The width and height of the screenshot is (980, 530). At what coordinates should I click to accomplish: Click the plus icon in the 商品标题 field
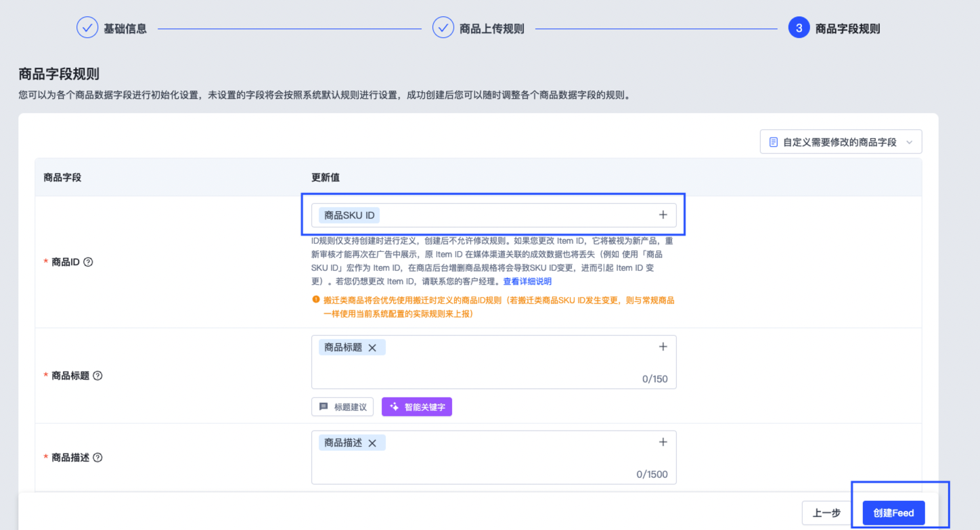tap(663, 346)
